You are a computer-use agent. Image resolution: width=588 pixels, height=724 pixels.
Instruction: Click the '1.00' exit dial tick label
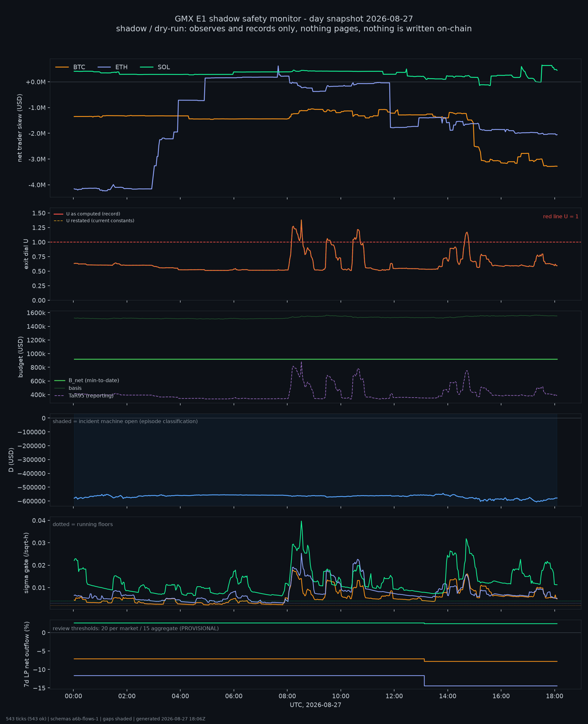pyautogui.click(x=39, y=242)
